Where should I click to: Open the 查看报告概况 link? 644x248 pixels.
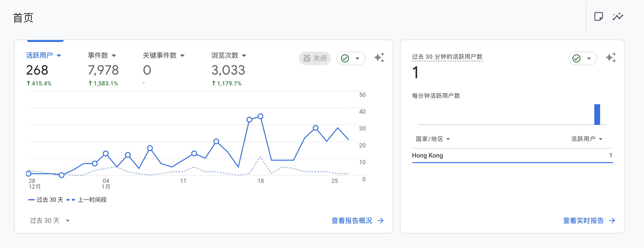point(351,220)
